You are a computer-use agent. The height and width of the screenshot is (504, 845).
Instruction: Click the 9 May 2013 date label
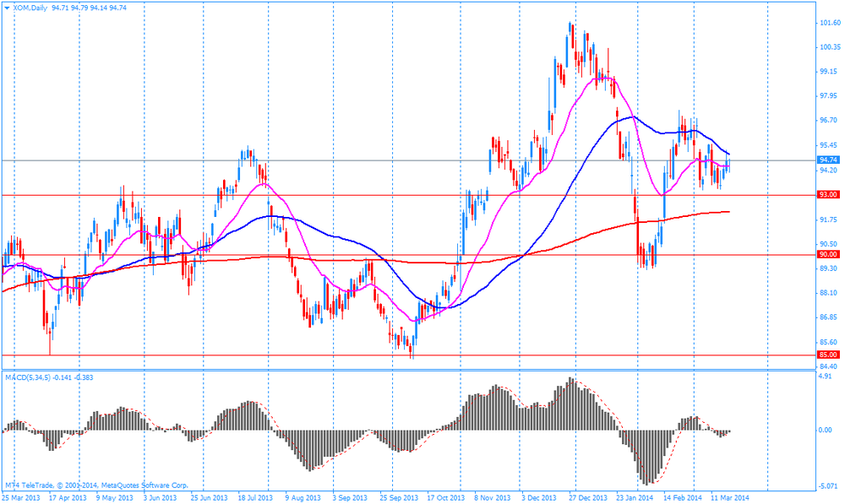(115, 497)
